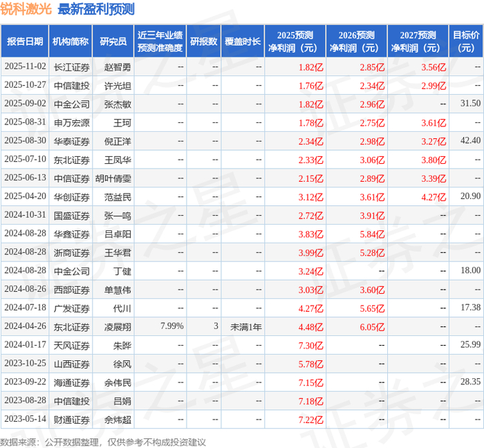Select 华泰证券 institution cell
Image resolution: width=484 pixels, height=448 pixels.
[x=72, y=141]
